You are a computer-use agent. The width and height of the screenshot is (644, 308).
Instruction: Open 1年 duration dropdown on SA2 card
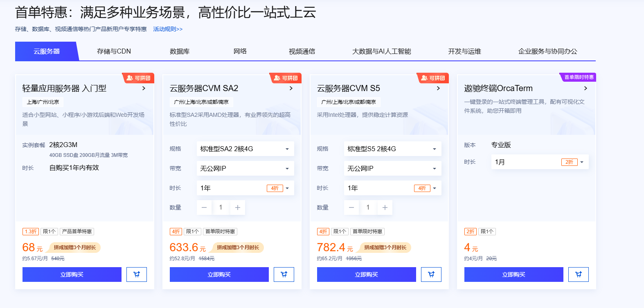point(245,188)
